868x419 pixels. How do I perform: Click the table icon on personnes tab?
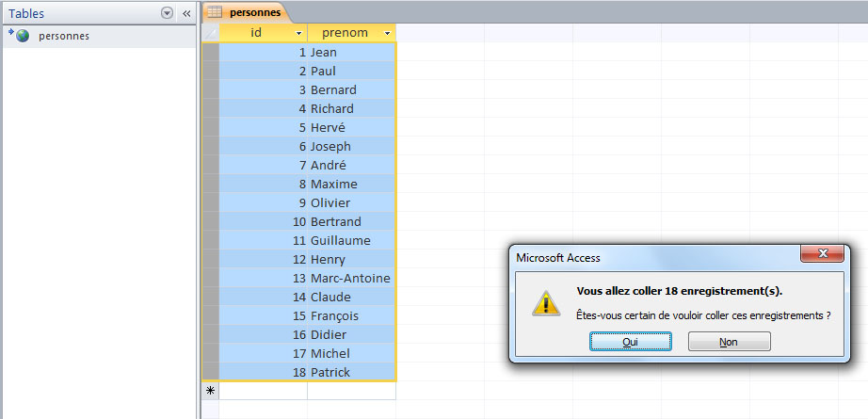tap(215, 12)
